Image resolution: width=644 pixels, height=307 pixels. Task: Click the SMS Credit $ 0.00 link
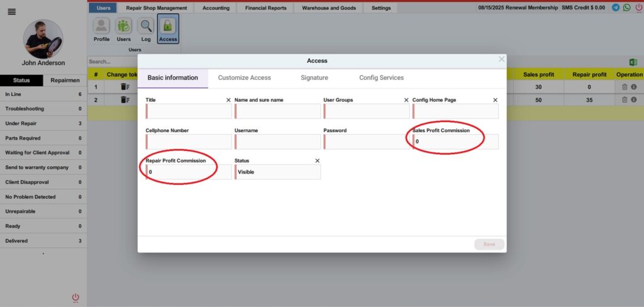(584, 8)
